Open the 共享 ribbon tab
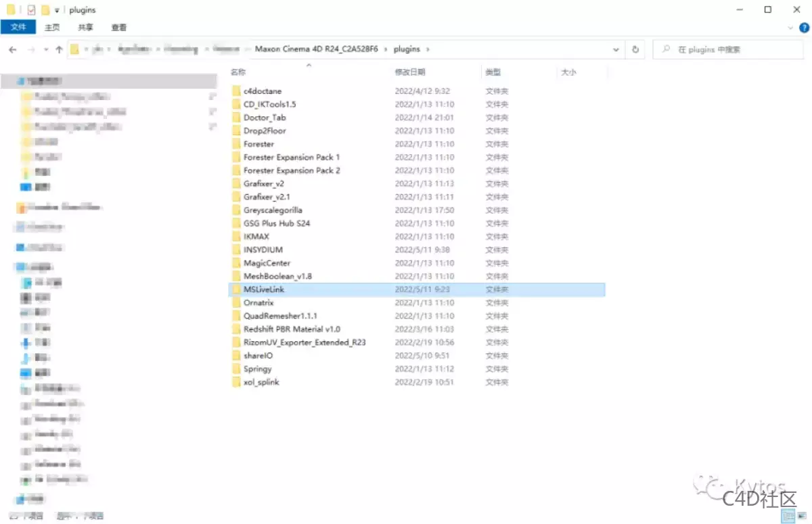The width and height of the screenshot is (812, 524). pyautogui.click(x=85, y=27)
